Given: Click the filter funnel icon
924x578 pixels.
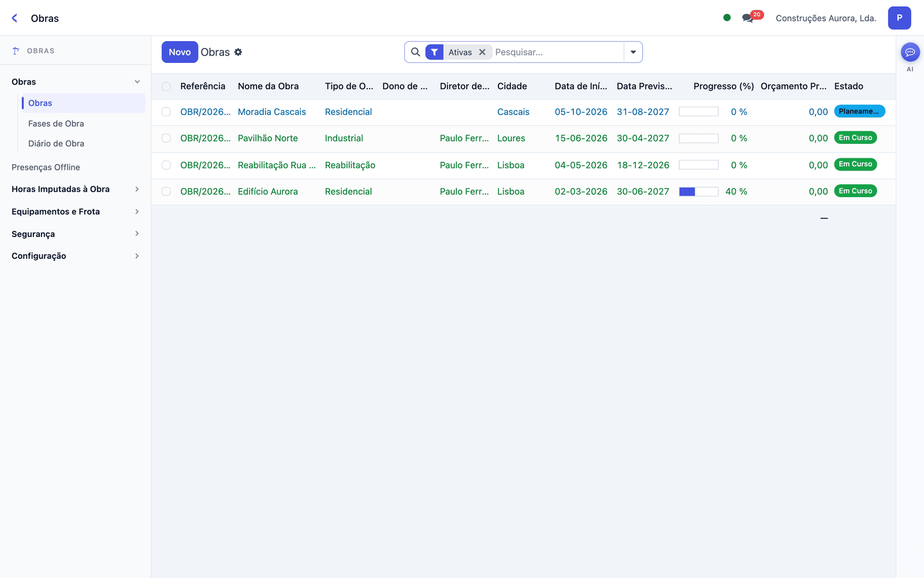Looking at the screenshot, I should coord(434,52).
